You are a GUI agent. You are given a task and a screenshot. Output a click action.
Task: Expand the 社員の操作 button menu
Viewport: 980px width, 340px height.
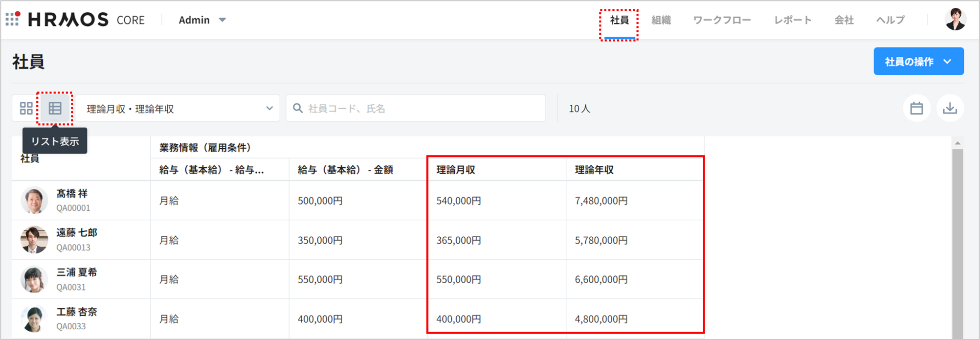(x=918, y=62)
